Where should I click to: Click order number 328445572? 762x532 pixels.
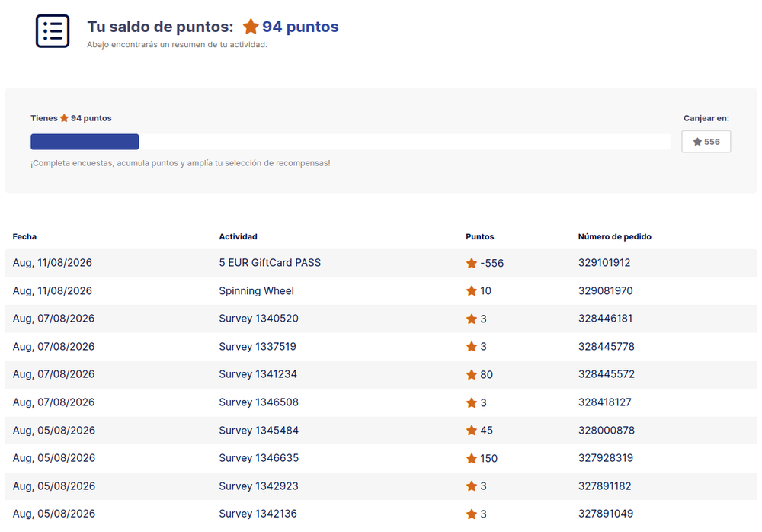pyautogui.click(x=607, y=374)
